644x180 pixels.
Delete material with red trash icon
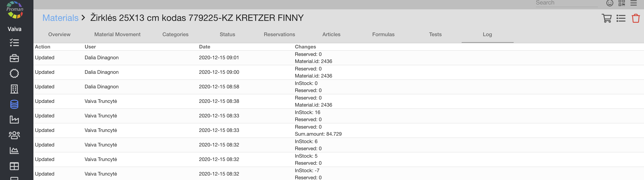635,18
